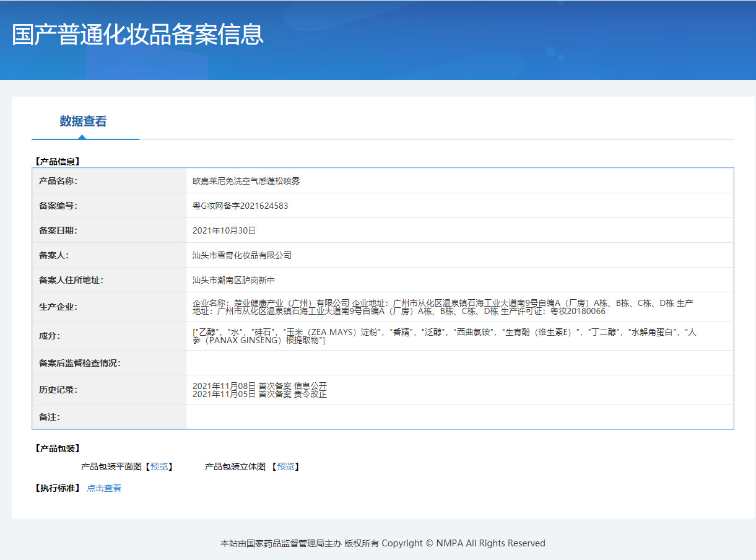Select address 汕头市潮南区胪岗新中
Image resolution: width=756 pixels, height=560 pixels.
(233, 280)
